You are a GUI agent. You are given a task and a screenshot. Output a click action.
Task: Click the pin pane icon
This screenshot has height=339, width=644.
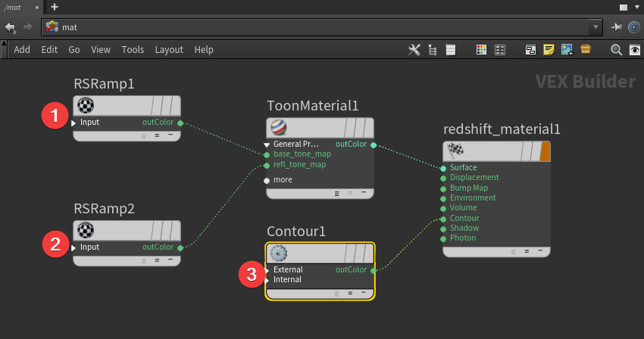tap(616, 27)
